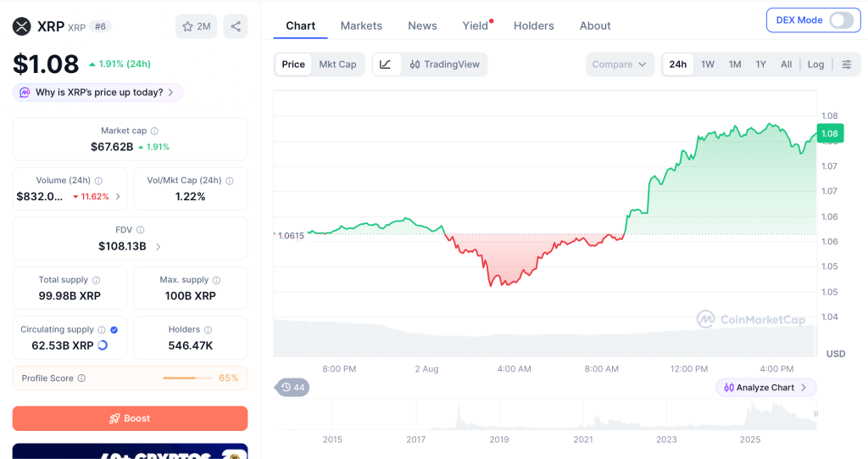Viewport: 868px width, 459px height.
Task: Click the 44 history clock badge
Action: [292, 388]
